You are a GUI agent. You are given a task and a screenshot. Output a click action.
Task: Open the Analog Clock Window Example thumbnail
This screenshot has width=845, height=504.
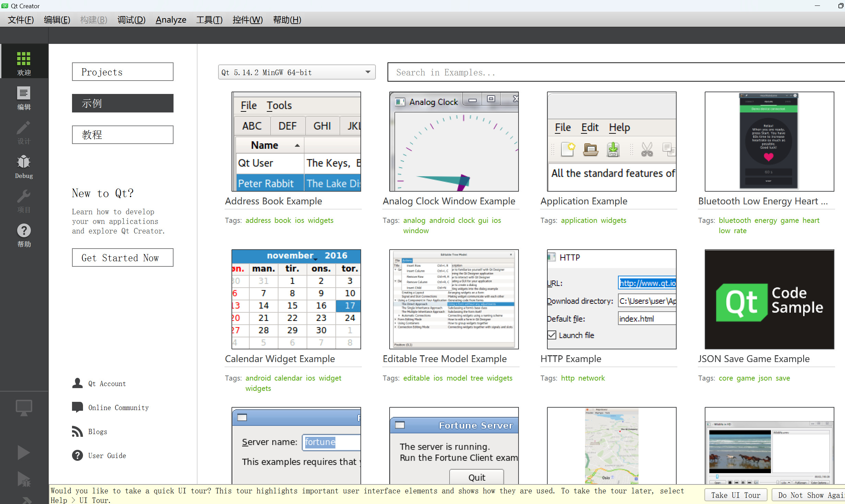coord(454,142)
